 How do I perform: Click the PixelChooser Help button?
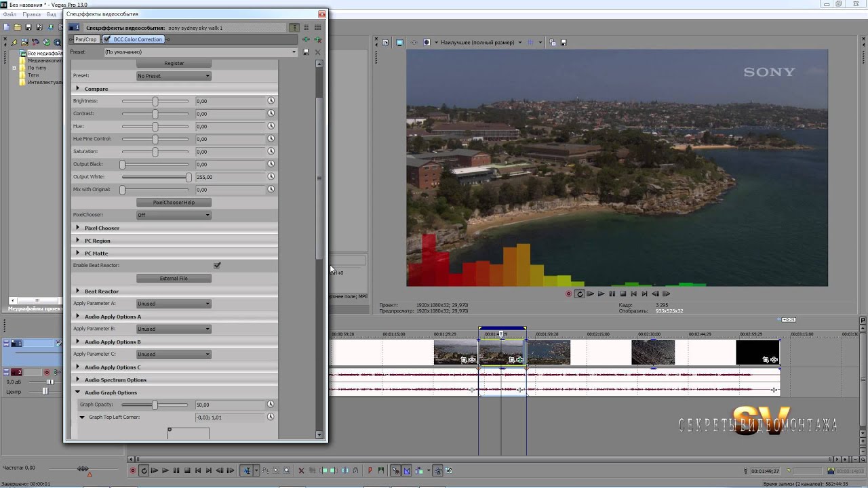click(x=174, y=202)
